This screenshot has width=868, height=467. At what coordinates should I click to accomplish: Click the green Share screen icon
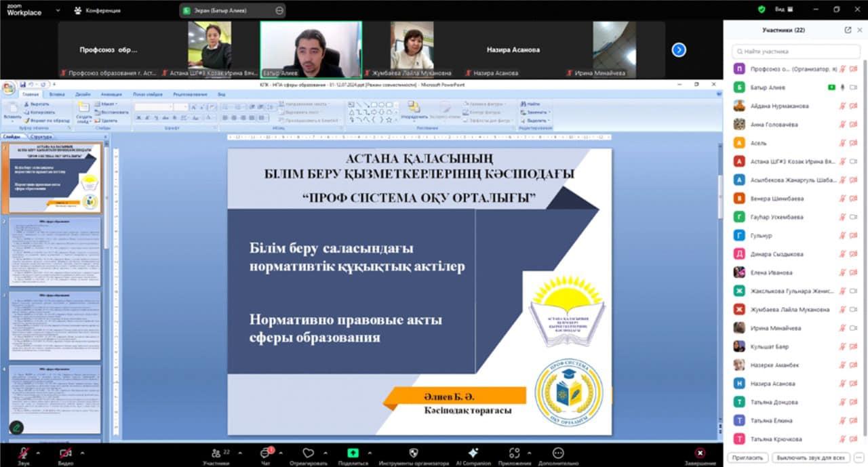point(353,453)
